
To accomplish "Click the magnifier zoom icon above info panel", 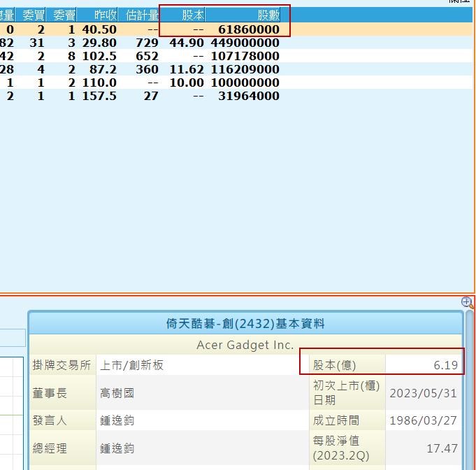I will (x=468, y=303).
